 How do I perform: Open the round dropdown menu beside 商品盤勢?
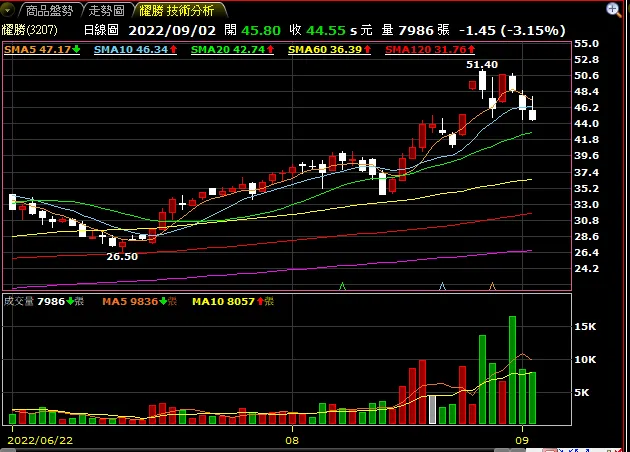7,10
